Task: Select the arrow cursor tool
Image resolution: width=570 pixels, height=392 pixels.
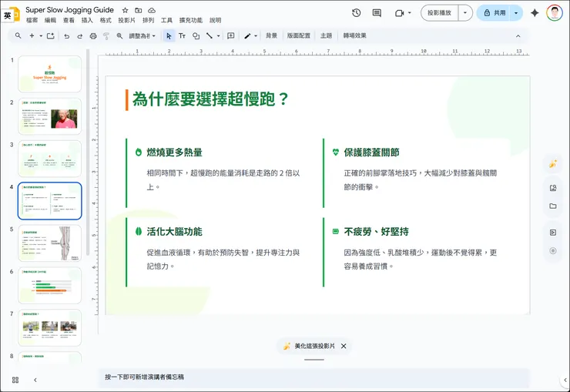Action: 169,35
